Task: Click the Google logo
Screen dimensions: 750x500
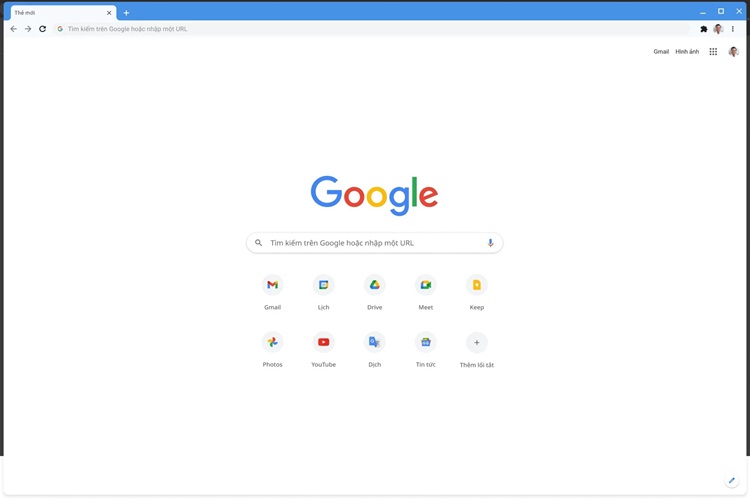Action: pyautogui.click(x=375, y=195)
